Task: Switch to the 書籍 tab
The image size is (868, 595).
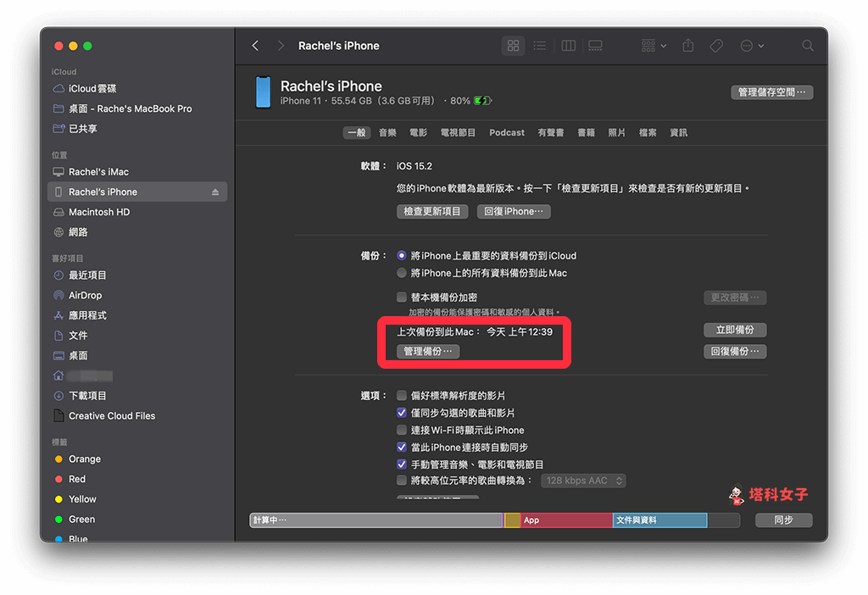Action: tap(587, 133)
